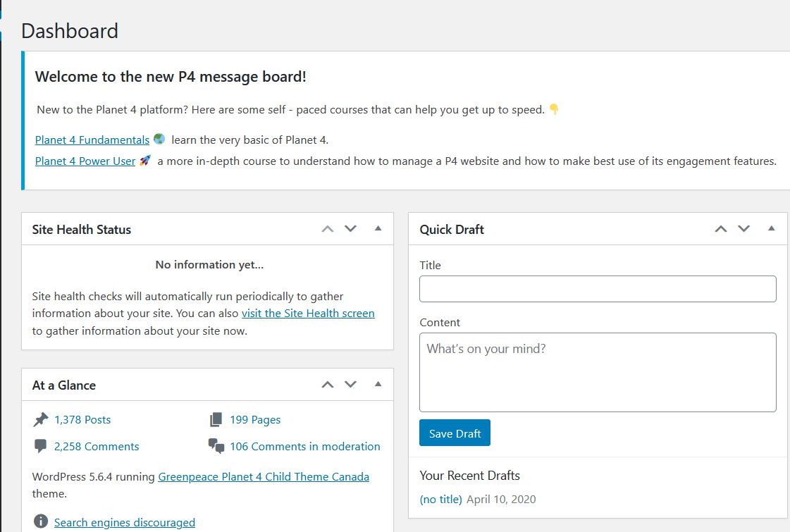Open Planet 4 Power User link
Viewport: 790px width, 532px height.
85,161
